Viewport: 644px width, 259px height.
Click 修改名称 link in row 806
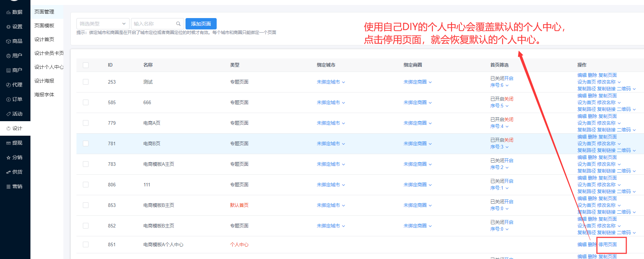(609, 185)
